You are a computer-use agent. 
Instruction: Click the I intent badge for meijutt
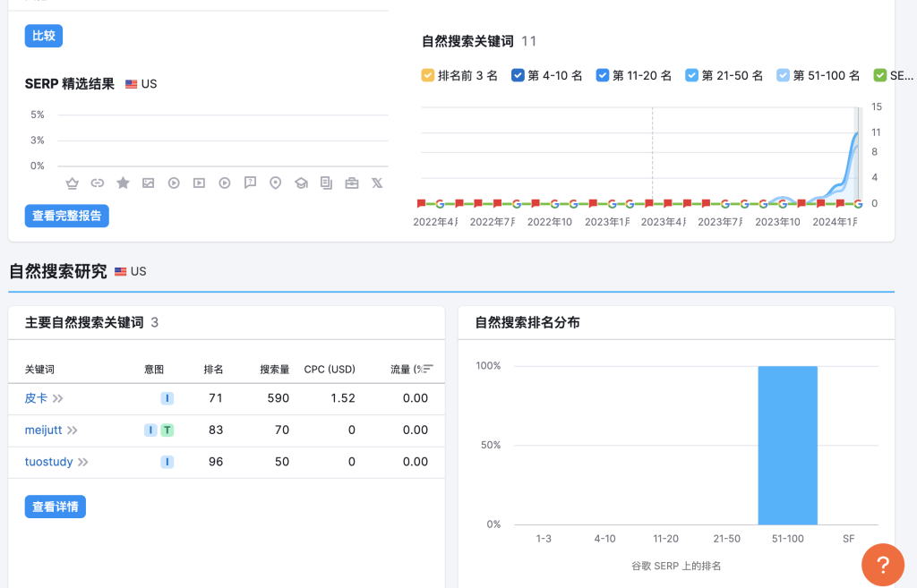150,430
